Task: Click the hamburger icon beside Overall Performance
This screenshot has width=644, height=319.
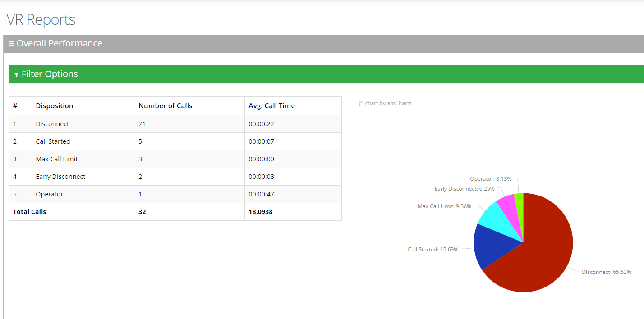Action: [x=11, y=44]
